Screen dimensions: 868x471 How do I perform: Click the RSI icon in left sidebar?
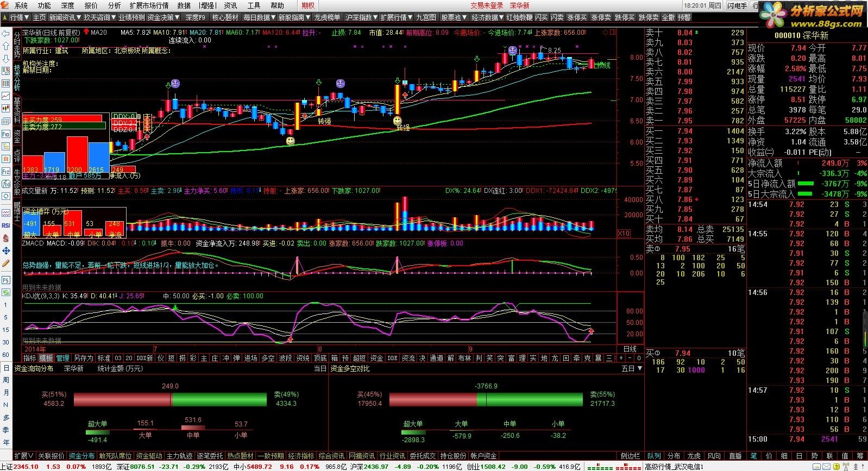(x=6, y=225)
